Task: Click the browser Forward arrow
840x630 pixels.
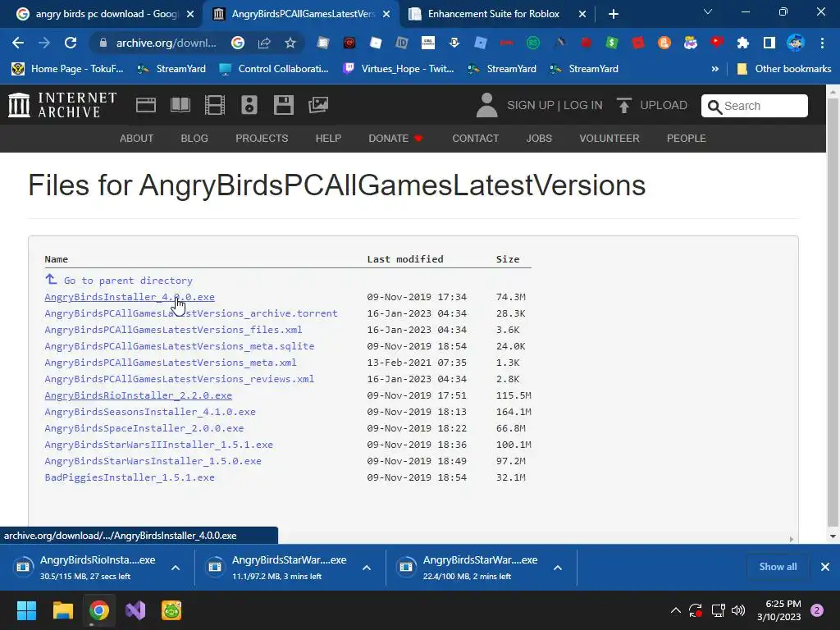Action: pyautogui.click(x=44, y=43)
